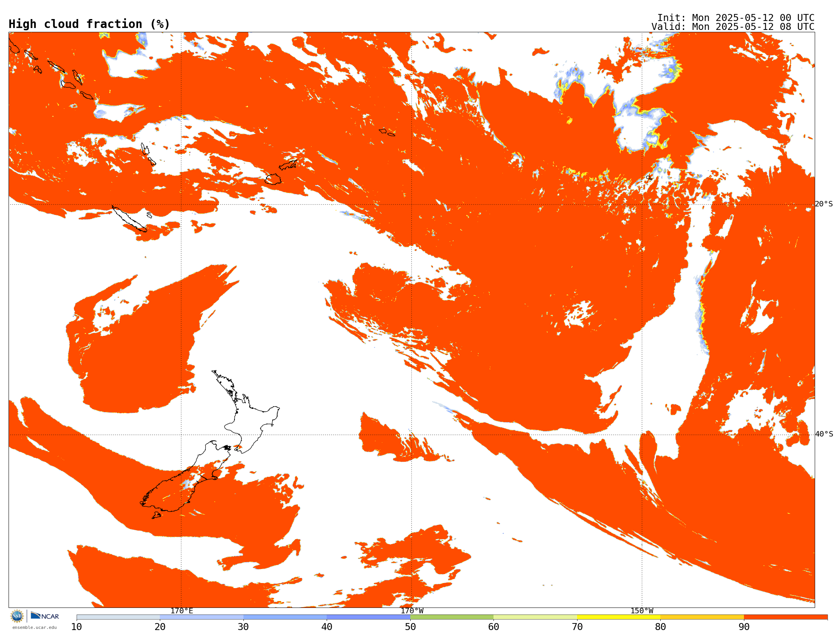This screenshot has height=632, width=840.
Task: Click the 80–90 amber colorbar segment
Action: point(702,617)
